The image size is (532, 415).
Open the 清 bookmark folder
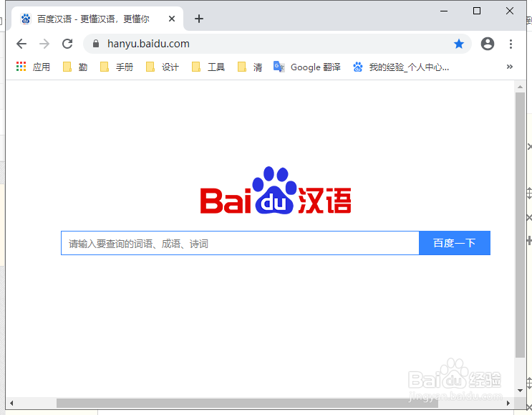tap(250, 67)
